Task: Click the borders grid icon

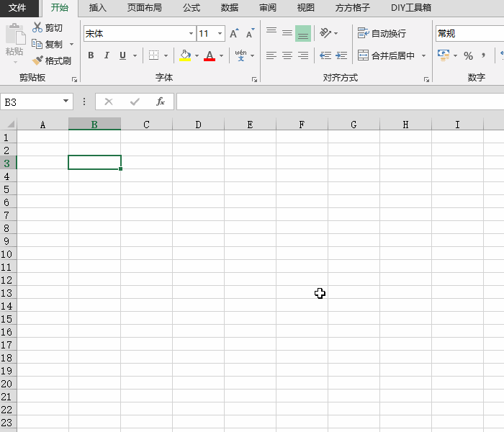Action: [153, 55]
